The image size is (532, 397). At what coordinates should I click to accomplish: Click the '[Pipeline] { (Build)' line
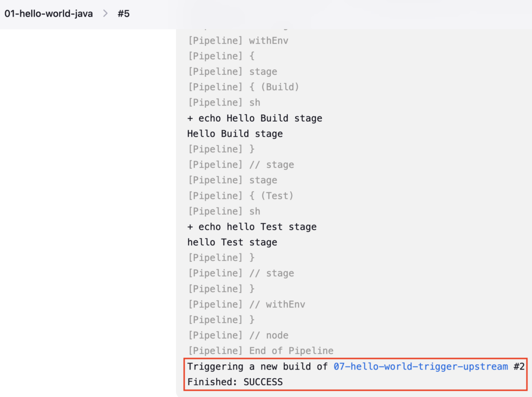click(244, 87)
